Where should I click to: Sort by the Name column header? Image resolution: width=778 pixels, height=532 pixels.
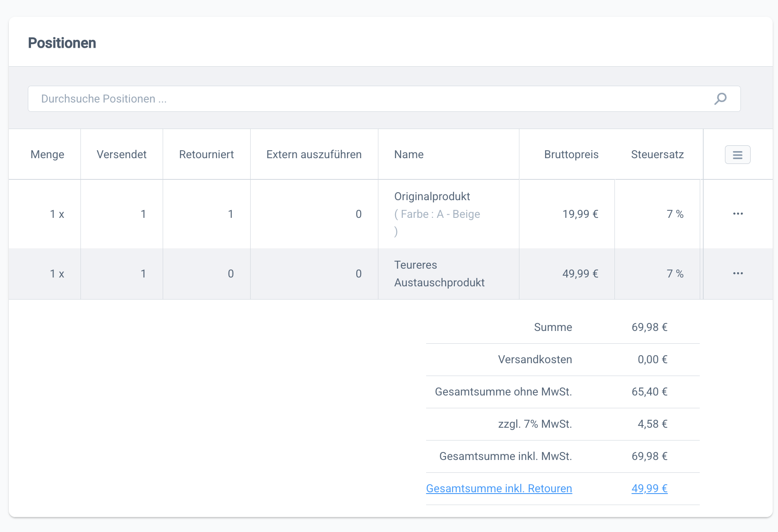point(409,155)
